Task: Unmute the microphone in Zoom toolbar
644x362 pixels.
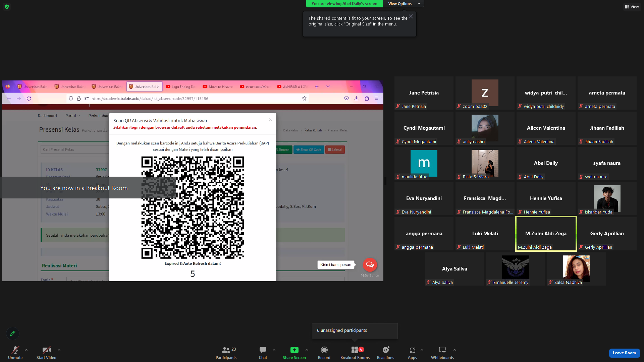Action: point(15,353)
